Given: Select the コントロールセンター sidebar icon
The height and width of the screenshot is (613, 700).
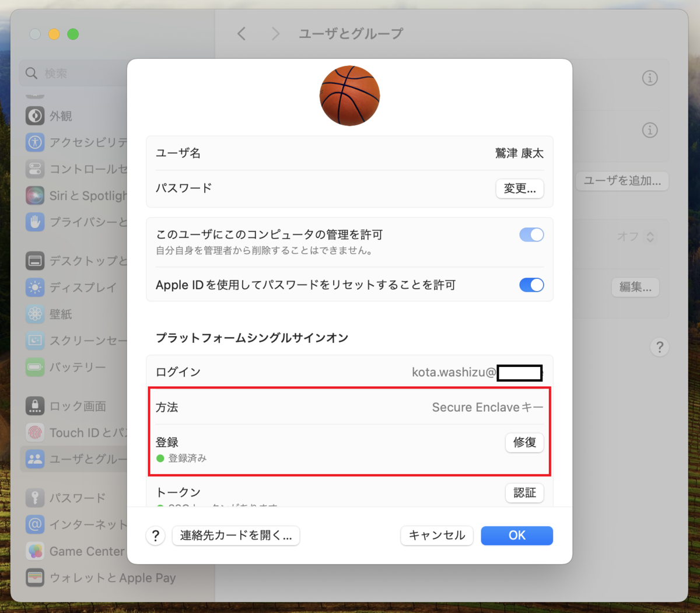Looking at the screenshot, I should point(35,169).
